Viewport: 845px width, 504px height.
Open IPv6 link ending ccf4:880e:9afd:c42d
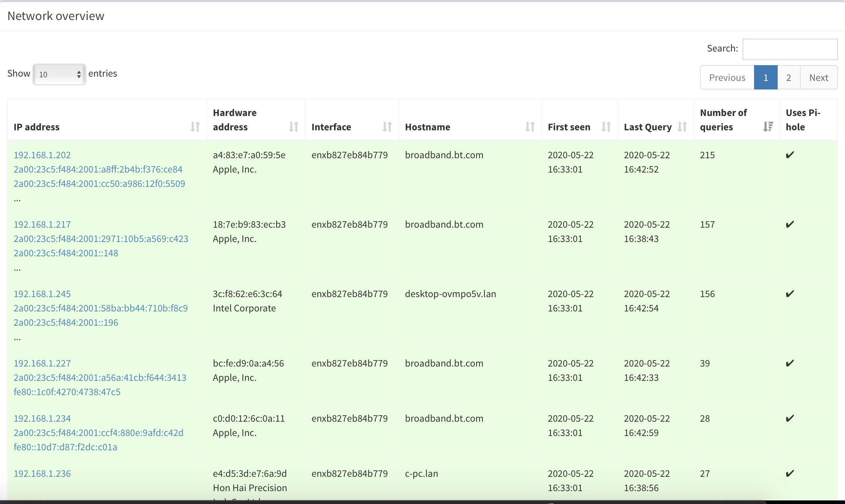[98, 433]
